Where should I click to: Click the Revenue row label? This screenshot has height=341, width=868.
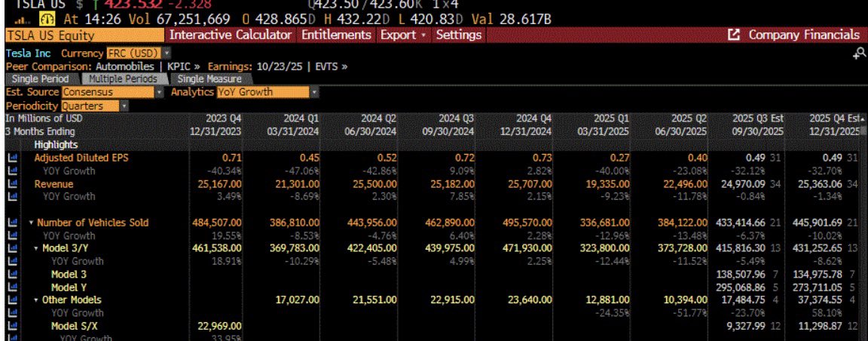coord(53,184)
